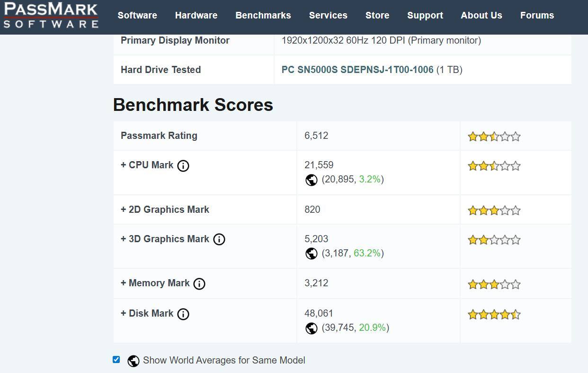Expand the + Memory Mark row
588x373 pixels.
click(x=155, y=283)
